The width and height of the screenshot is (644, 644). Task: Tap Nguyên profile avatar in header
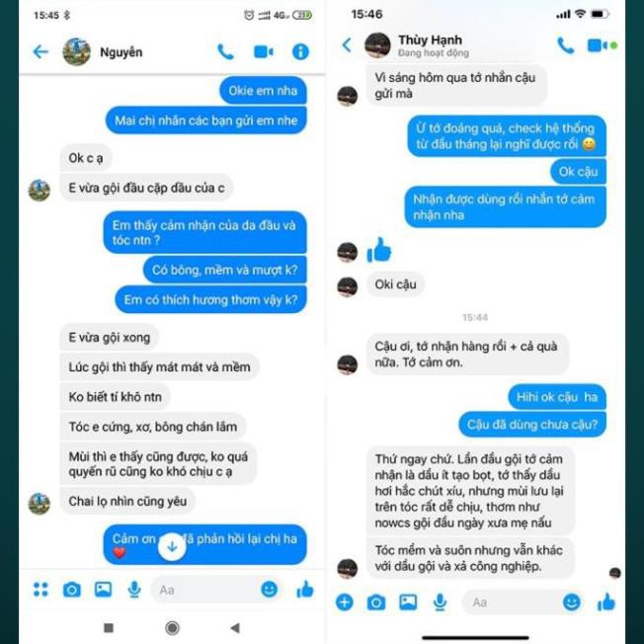pos(76,51)
